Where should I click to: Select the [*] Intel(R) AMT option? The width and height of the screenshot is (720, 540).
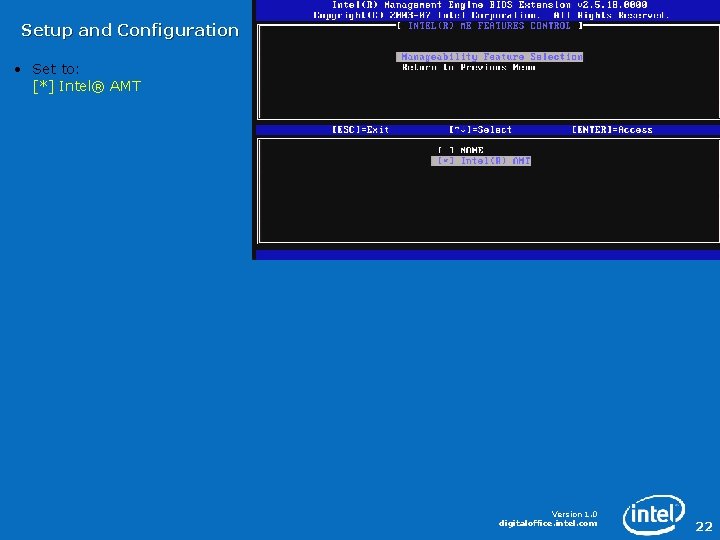point(481,161)
